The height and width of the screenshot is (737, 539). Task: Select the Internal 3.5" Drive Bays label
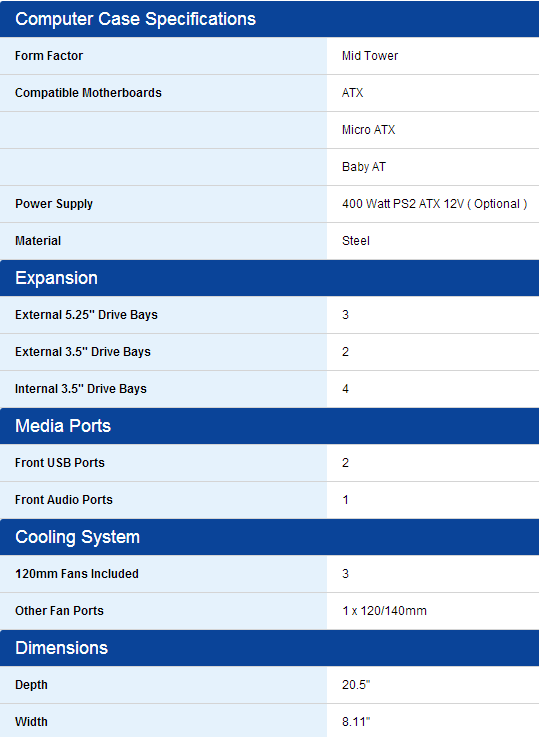click(81, 389)
